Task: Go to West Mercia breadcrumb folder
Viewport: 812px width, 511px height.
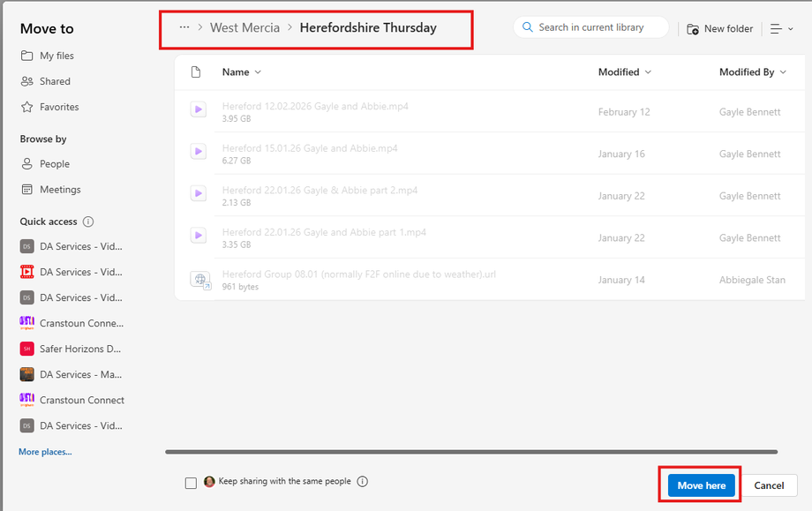Action: pos(244,27)
